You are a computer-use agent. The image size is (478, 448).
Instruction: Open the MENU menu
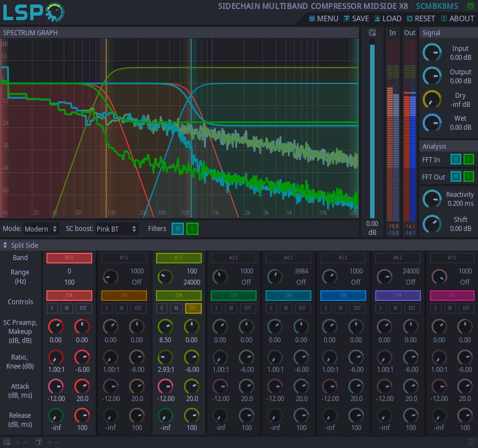(x=324, y=18)
